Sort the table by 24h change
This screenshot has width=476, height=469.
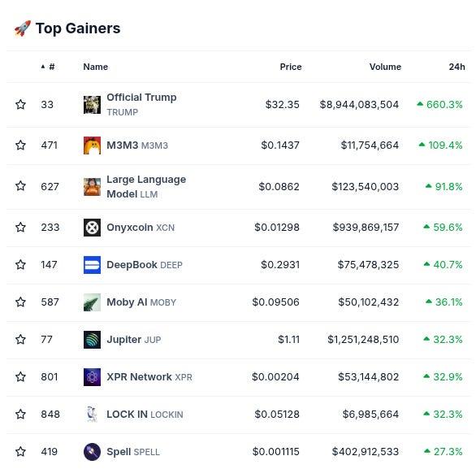click(457, 67)
